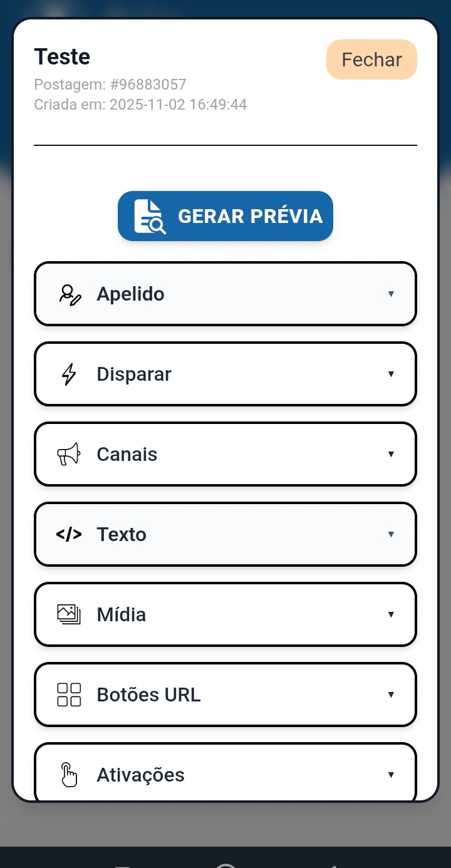The height and width of the screenshot is (868, 451).
Task: Click the lightning bolt icon beside Disparar
Action: tap(69, 375)
